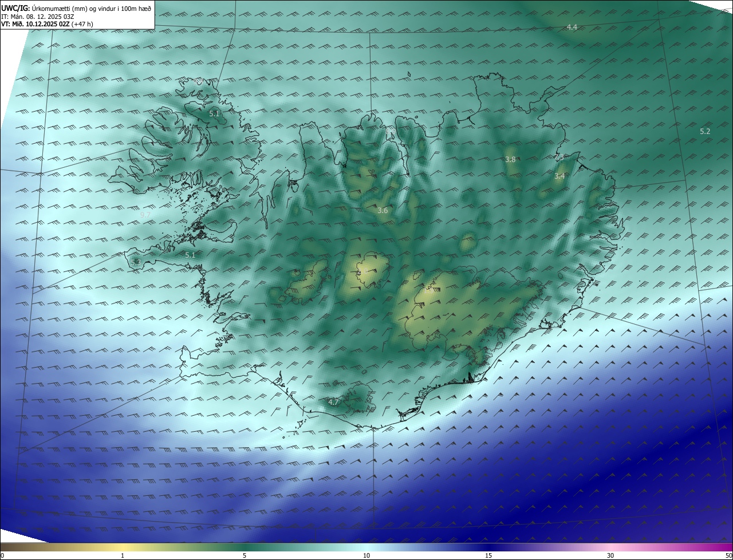
Task: Click the 3.6 value label on the map
Action: pyautogui.click(x=383, y=211)
